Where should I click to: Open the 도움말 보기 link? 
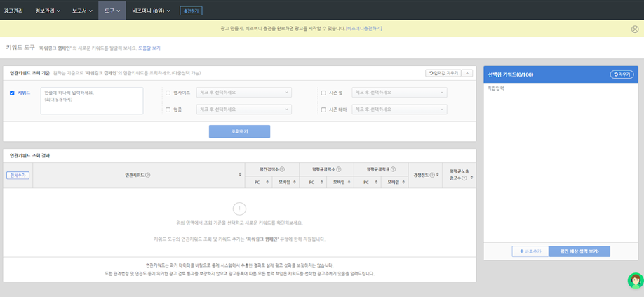point(149,48)
